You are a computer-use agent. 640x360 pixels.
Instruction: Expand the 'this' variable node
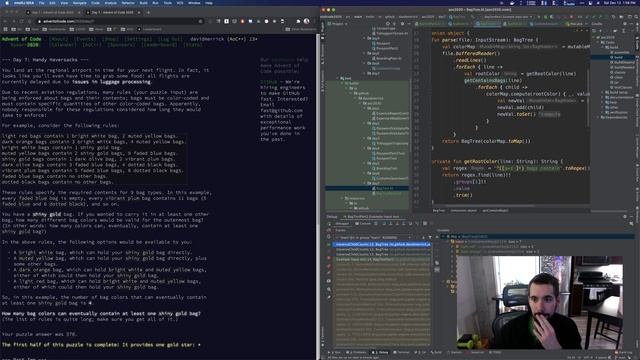coord(443,236)
